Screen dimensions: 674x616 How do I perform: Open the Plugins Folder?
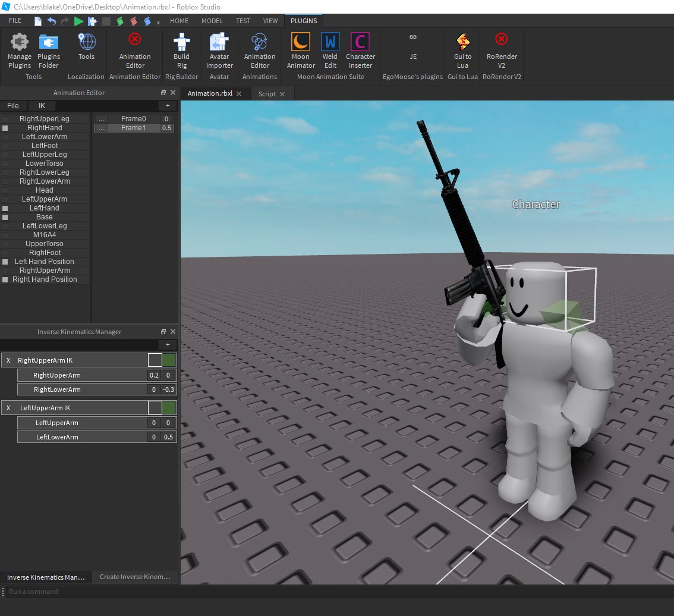(x=49, y=51)
